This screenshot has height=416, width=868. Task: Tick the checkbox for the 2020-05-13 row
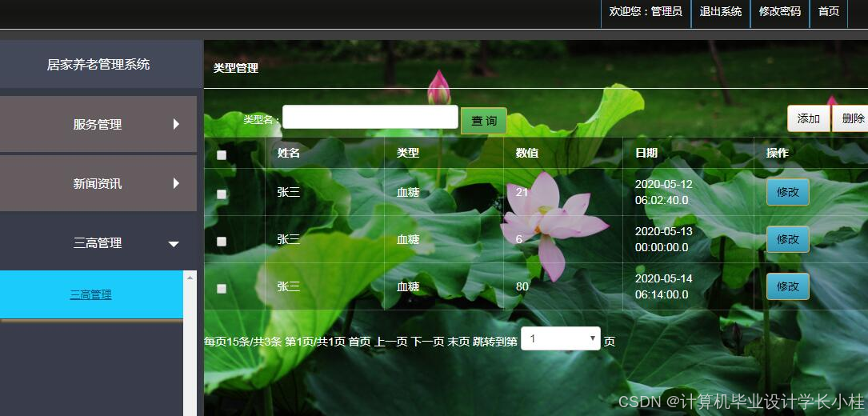222,242
